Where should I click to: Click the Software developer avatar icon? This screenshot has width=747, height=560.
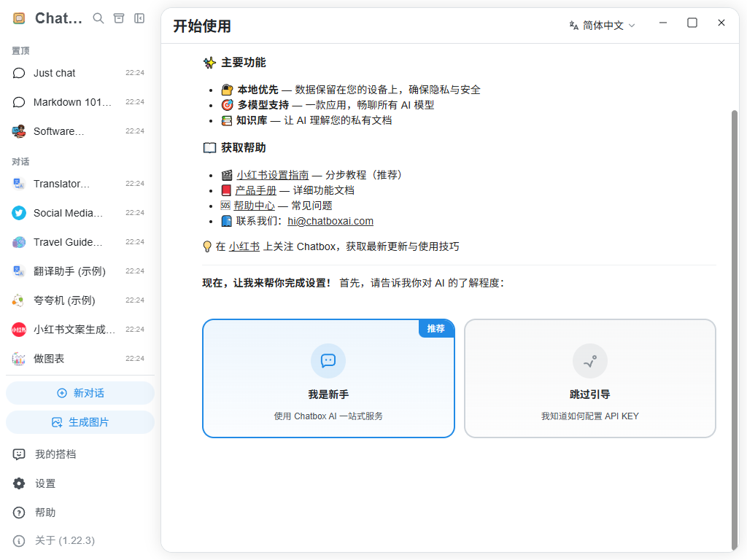pyautogui.click(x=18, y=131)
